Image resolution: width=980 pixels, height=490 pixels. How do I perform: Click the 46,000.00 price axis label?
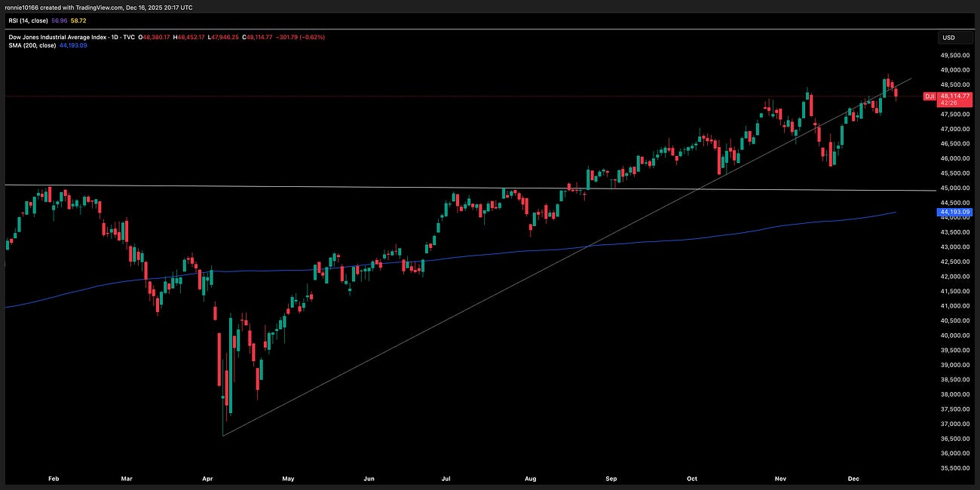(955, 158)
